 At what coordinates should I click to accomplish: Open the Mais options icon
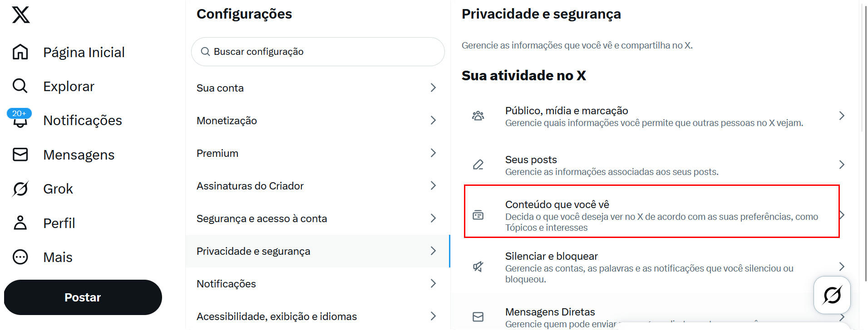point(20,257)
